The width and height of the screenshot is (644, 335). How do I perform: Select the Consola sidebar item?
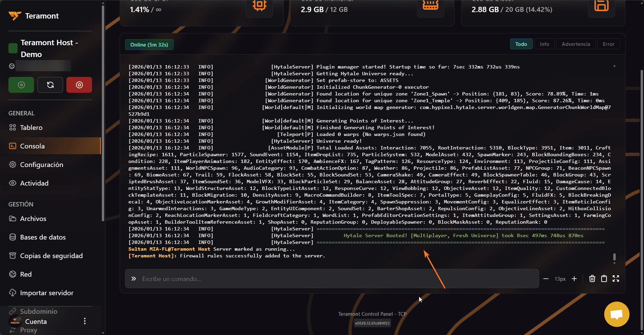[x=51, y=146]
